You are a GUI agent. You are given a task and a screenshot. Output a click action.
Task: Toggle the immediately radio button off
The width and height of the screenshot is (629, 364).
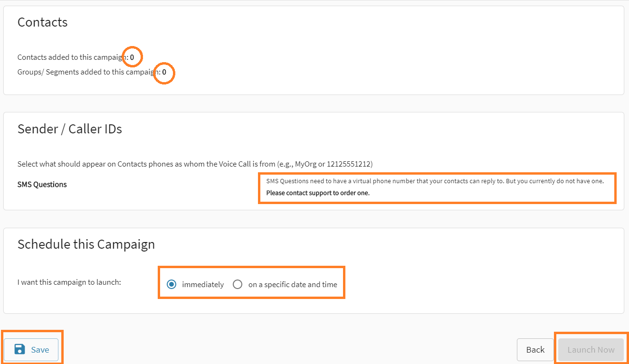[x=171, y=284]
